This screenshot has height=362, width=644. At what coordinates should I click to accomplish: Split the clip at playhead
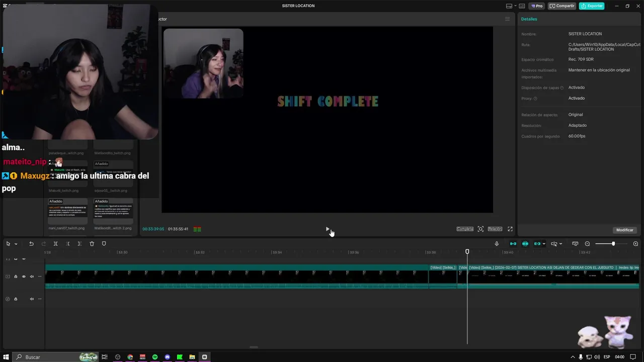pos(56,244)
